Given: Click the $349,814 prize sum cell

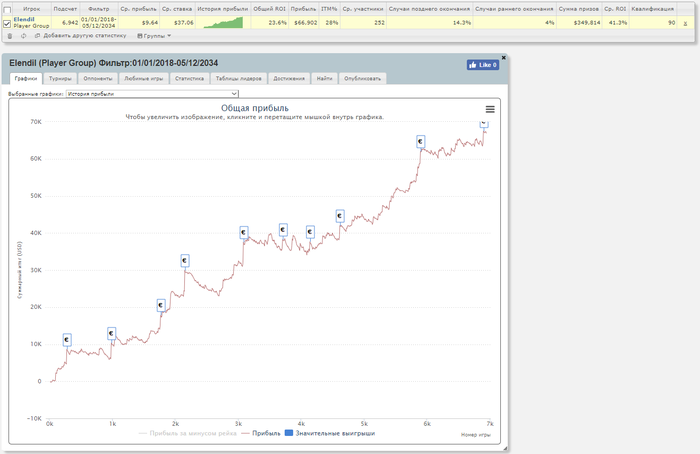Looking at the screenshot, I should click(579, 23).
